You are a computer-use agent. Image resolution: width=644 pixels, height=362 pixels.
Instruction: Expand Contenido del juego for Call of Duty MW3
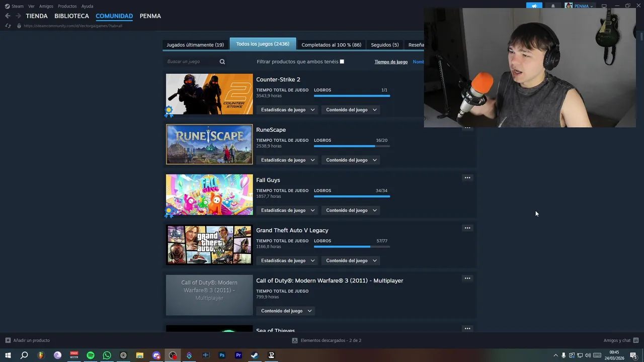click(286, 311)
